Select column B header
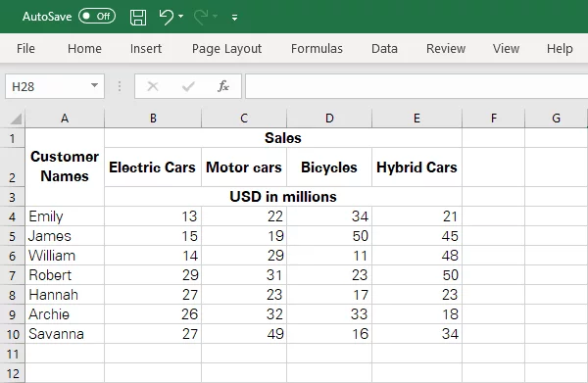Screen dimensions: 588x383 153,119
